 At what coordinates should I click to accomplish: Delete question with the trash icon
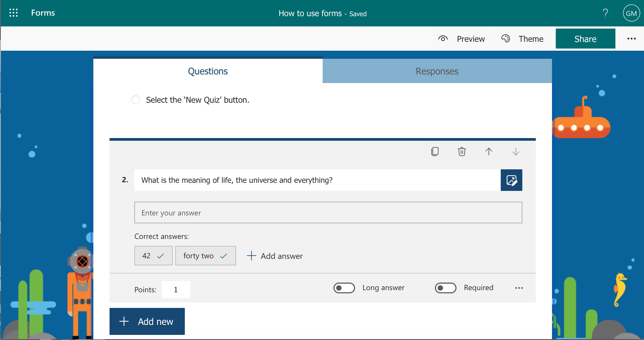[462, 152]
